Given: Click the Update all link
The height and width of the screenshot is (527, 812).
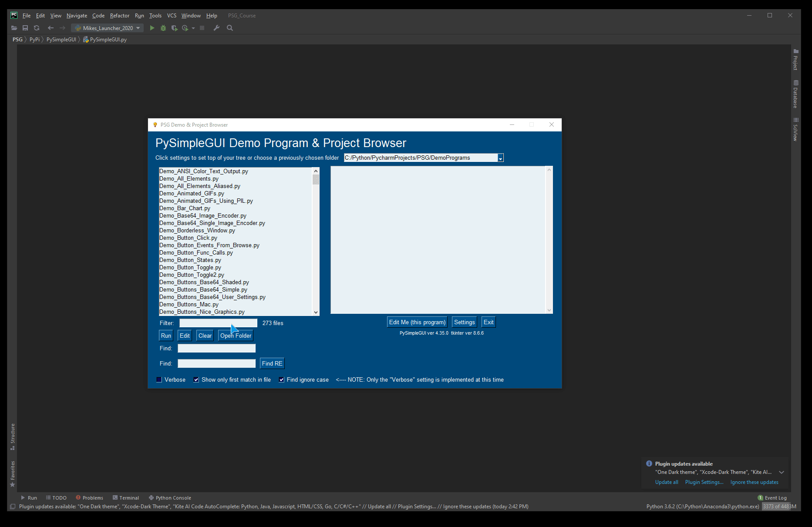Looking at the screenshot, I should [667, 482].
